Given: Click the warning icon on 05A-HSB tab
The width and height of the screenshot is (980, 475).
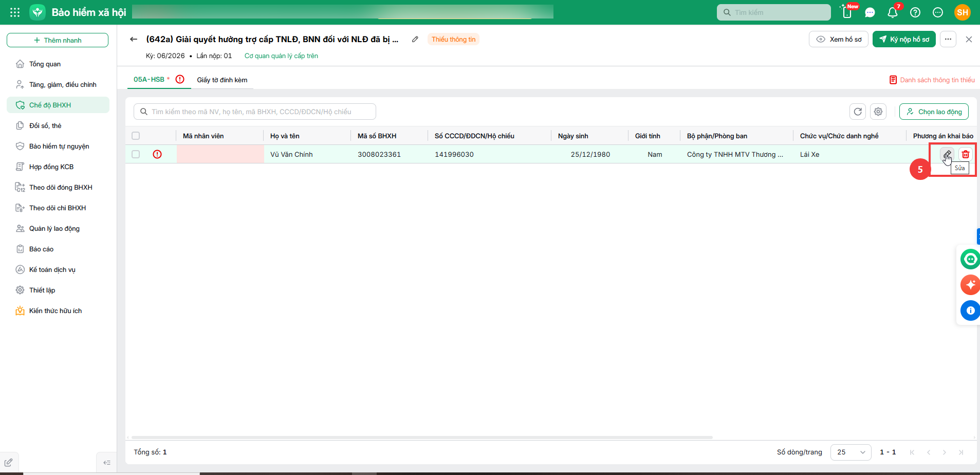Looking at the screenshot, I should (x=180, y=79).
